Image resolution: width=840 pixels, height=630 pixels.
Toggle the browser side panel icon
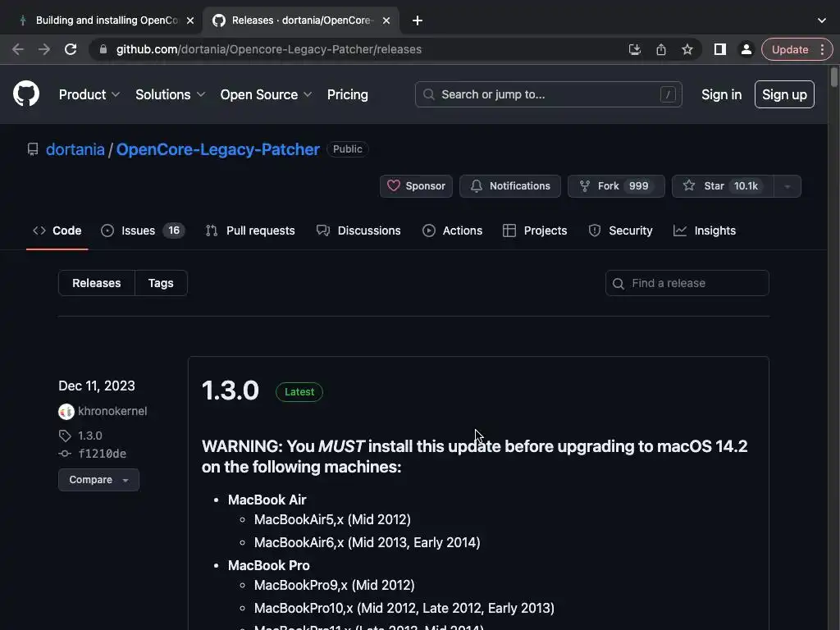(720, 49)
